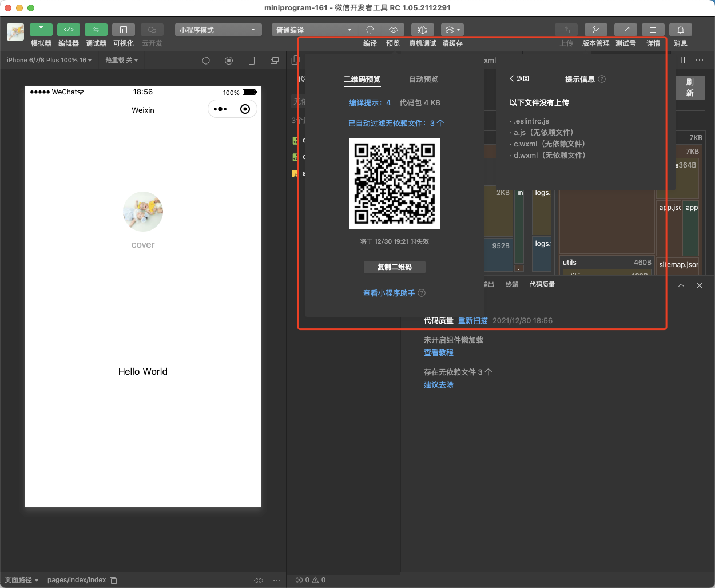Select the 自动预览 tab
This screenshot has height=588, width=715.
pyautogui.click(x=424, y=80)
